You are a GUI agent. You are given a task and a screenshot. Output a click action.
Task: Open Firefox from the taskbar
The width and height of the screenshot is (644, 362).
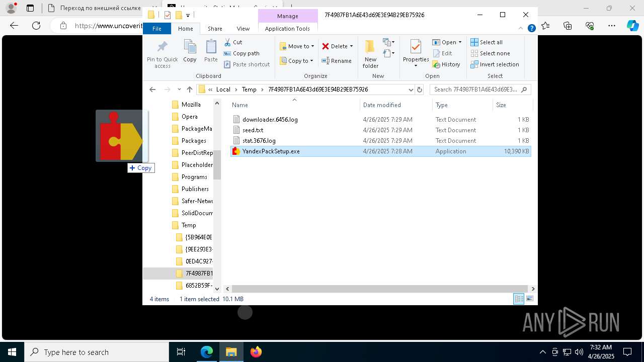coord(256,352)
